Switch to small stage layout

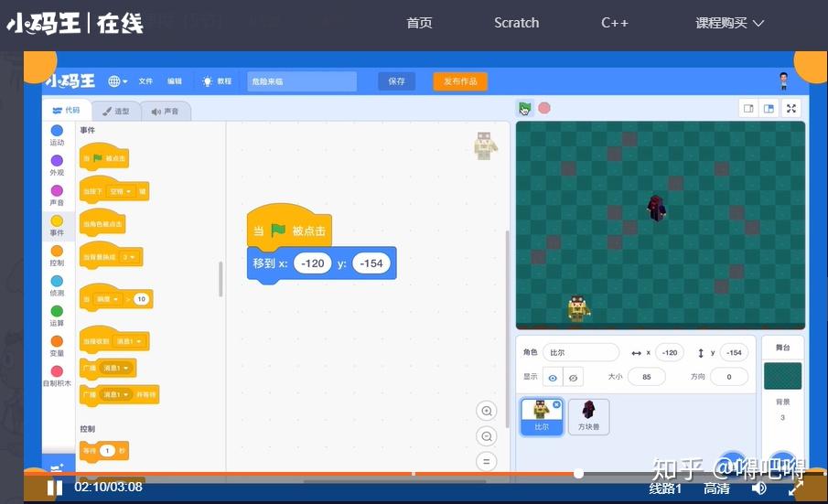[x=748, y=108]
